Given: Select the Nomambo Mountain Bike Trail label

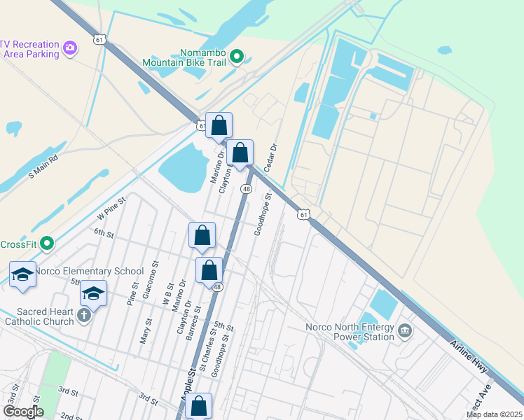Looking at the screenshot, I should [184, 58].
